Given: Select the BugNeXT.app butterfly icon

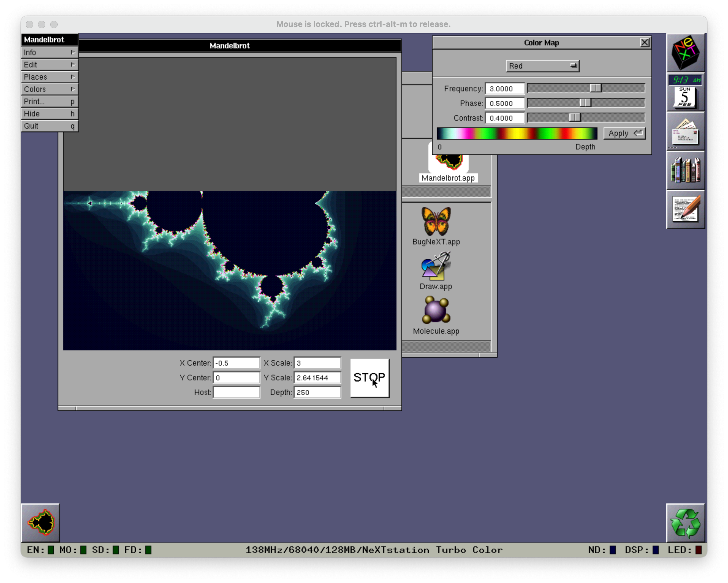Looking at the screenshot, I should tap(436, 221).
